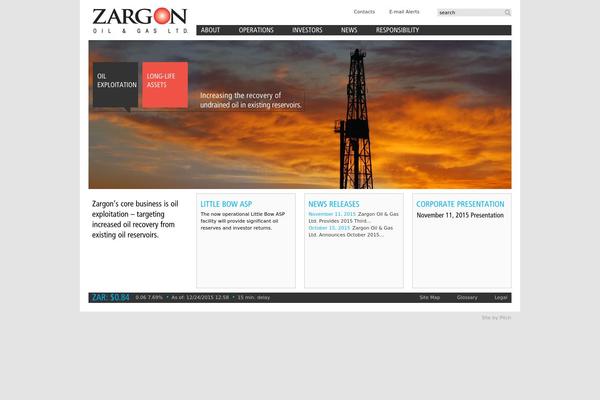The image size is (600, 400).
Task: Open the November 11, 2015 news release
Action: (x=354, y=217)
